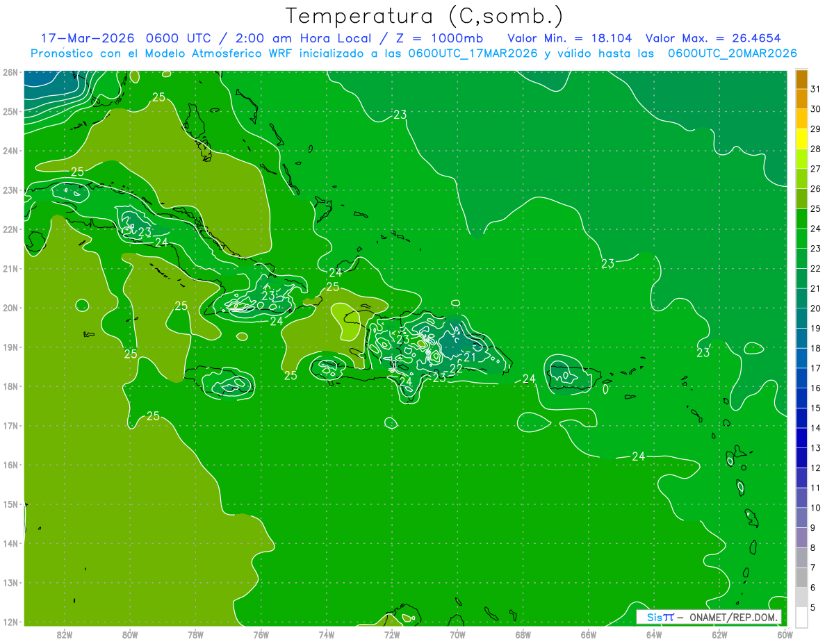The height and width of the screenshot is (644, 834).
Task: Select the 'Valor Min. = 18.104' value
Action: click(570, 38)
